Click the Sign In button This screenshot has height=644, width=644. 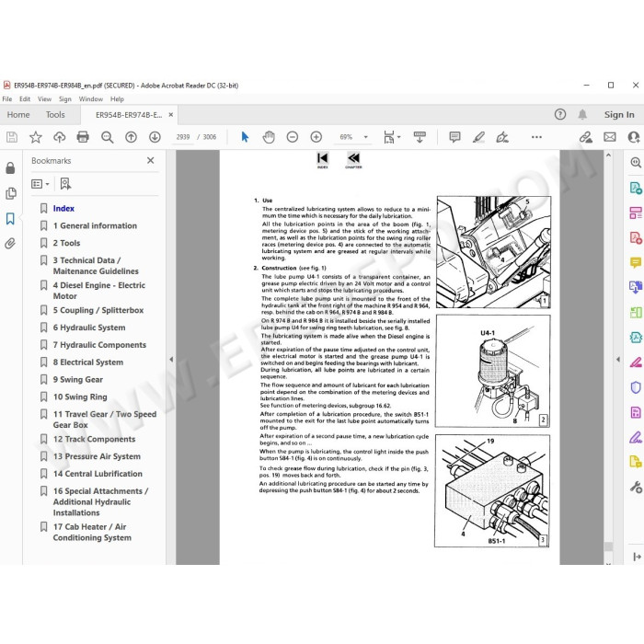tap(619, 115)
